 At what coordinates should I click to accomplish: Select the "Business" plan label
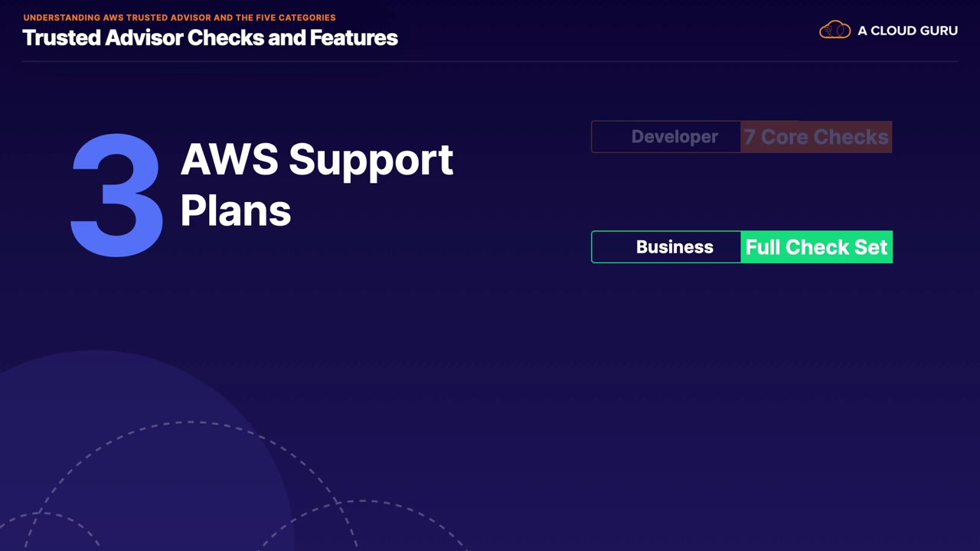tap(675, 247)
